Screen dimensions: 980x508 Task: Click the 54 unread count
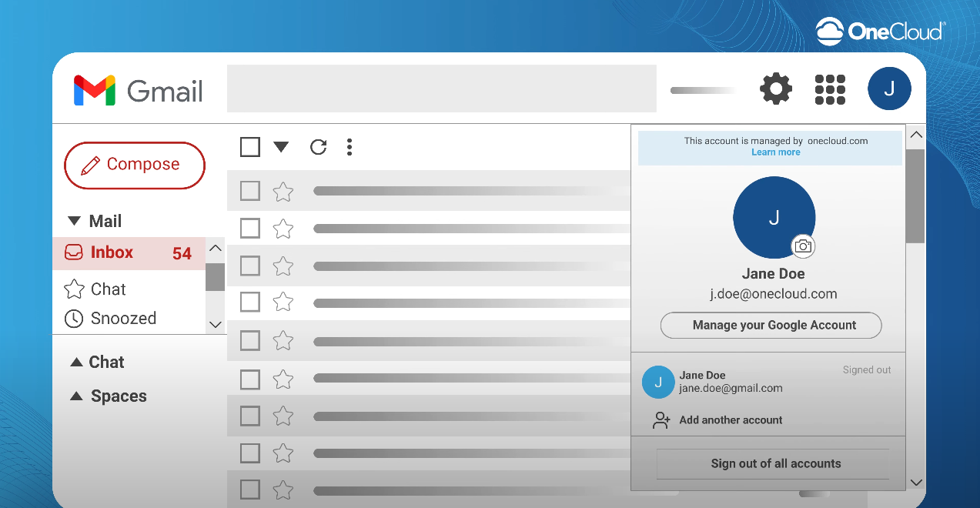click(x=182, y=254)
